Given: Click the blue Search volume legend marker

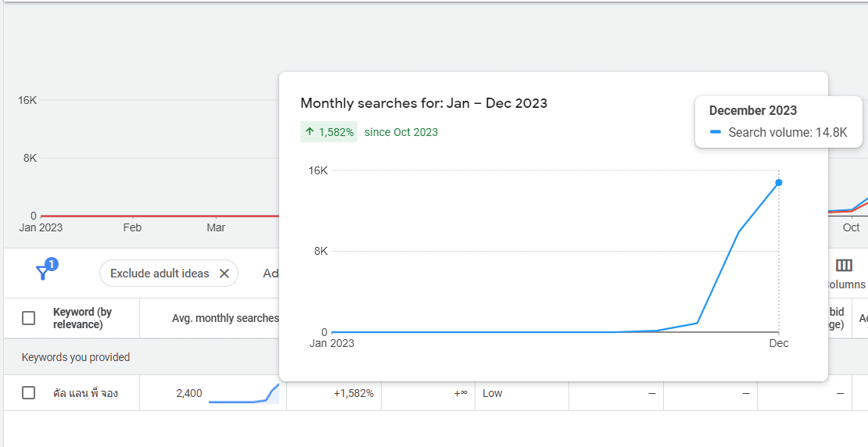Looking at the screenshot, I should [x=716, y=133].
